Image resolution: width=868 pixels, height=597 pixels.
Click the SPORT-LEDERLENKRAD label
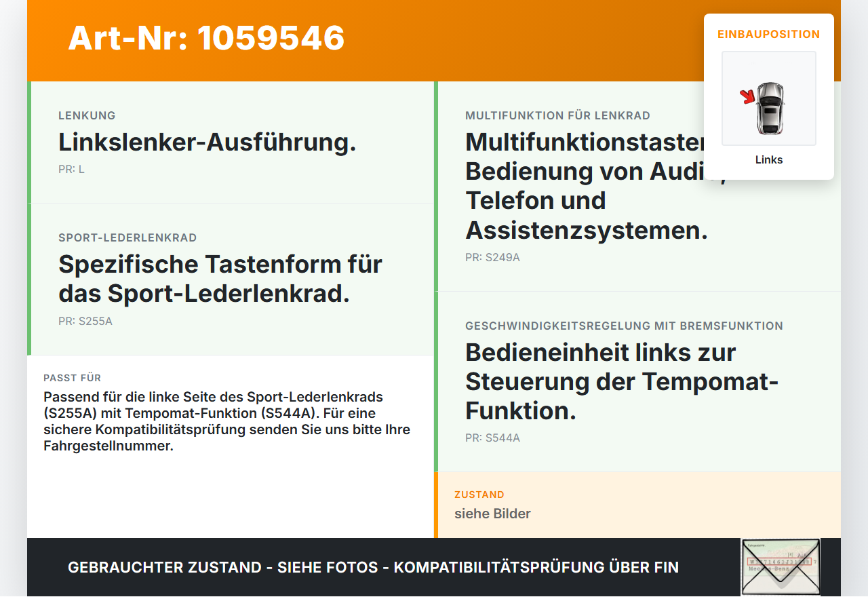[x=127, y=237]
